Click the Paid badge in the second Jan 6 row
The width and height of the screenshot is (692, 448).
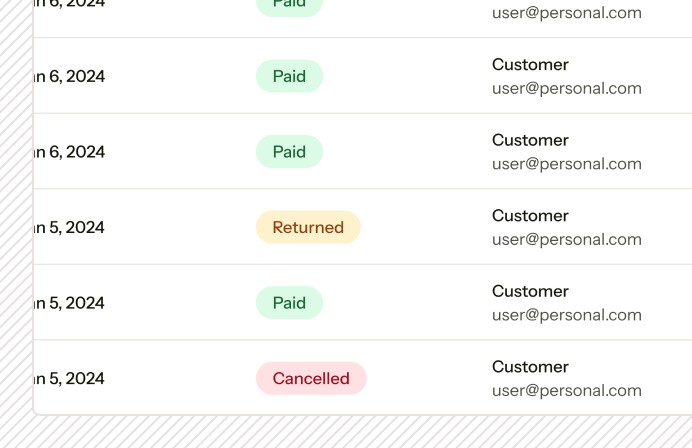(x=289, y=152)
